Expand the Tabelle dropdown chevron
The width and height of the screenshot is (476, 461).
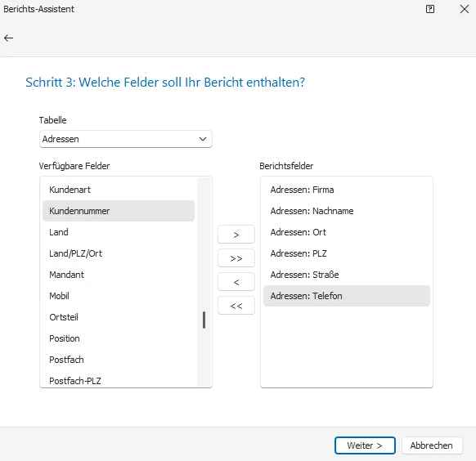[203, 139]
